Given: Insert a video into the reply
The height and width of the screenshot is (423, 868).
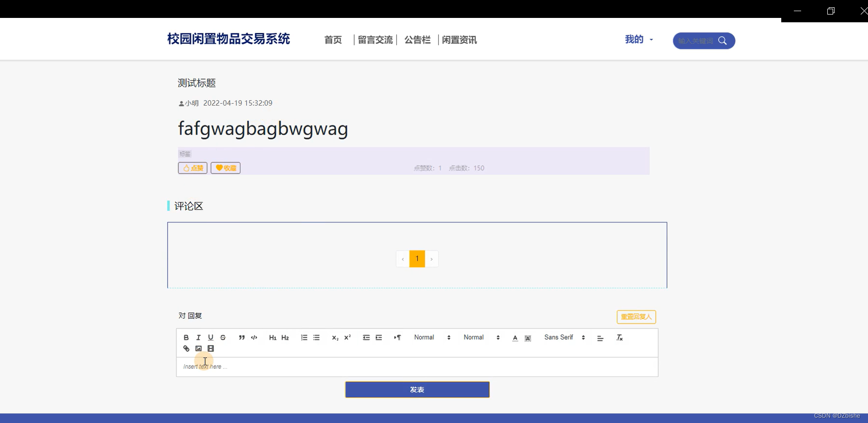Looking at the screenshot, I should [x=210, y=348].
